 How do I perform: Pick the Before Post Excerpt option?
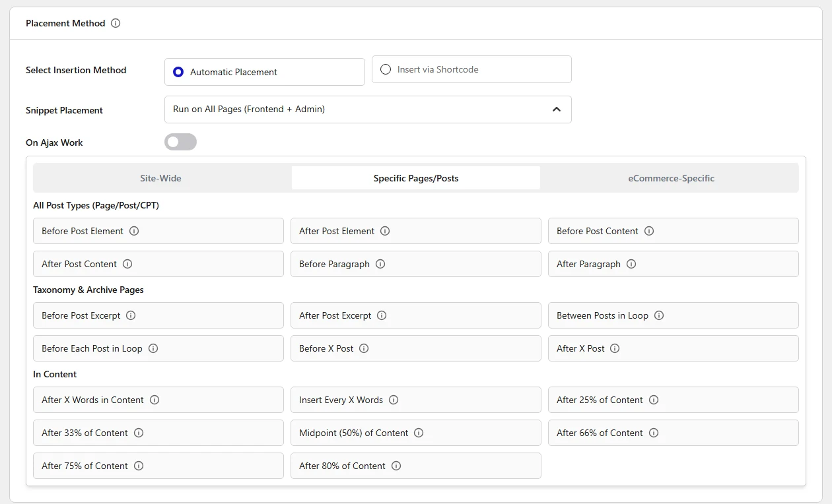pyautogui.click(x=158, y=315)
